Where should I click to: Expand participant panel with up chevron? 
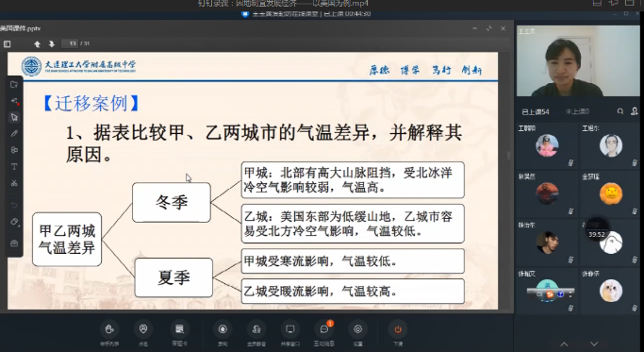click(x=564, y=344)
